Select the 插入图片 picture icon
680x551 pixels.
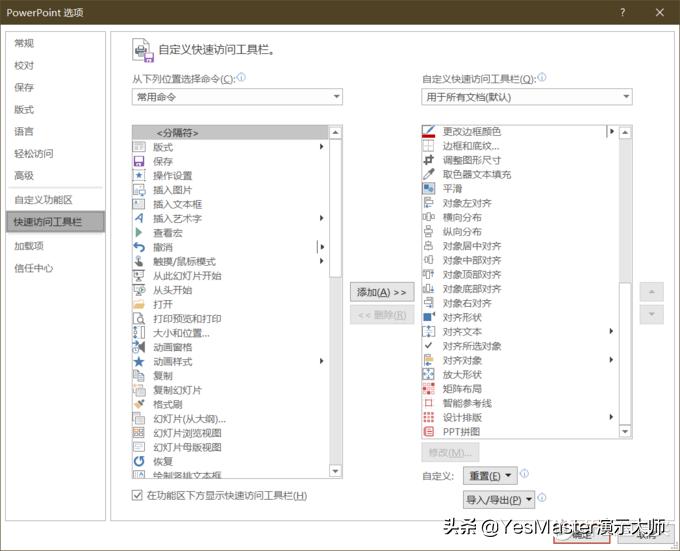[139, 190]
